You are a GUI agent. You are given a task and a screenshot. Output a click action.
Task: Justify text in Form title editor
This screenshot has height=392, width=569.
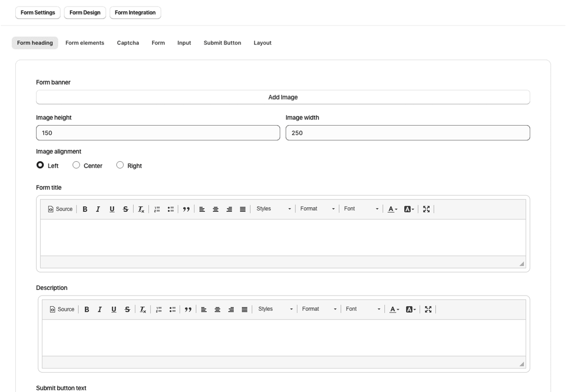pos(243,209)
